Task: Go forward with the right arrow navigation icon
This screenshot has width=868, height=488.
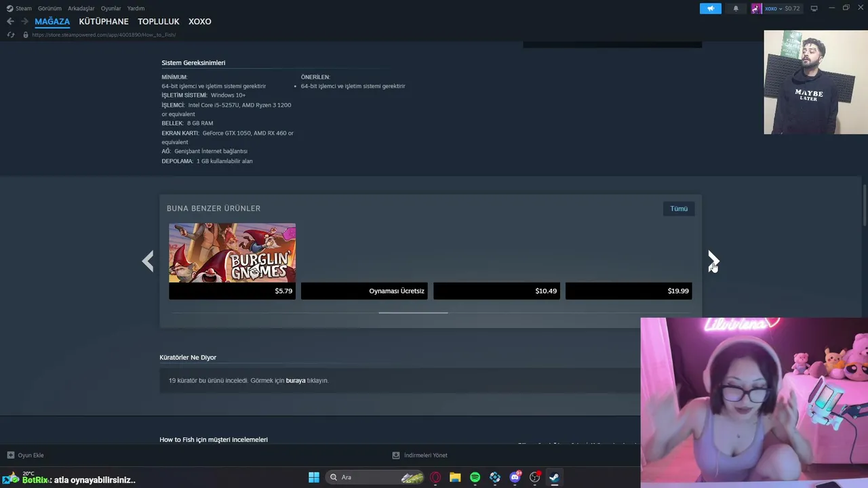Action: point(24,22)
